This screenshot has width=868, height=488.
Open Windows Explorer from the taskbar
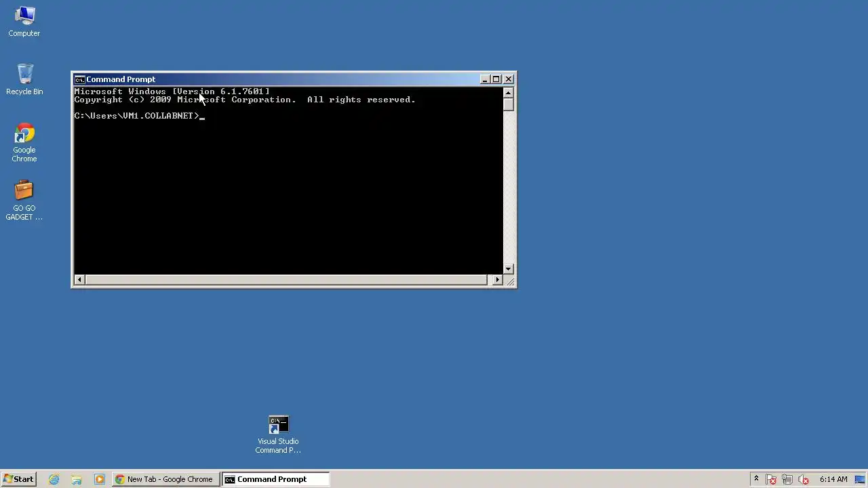click(x=77, y=479)
